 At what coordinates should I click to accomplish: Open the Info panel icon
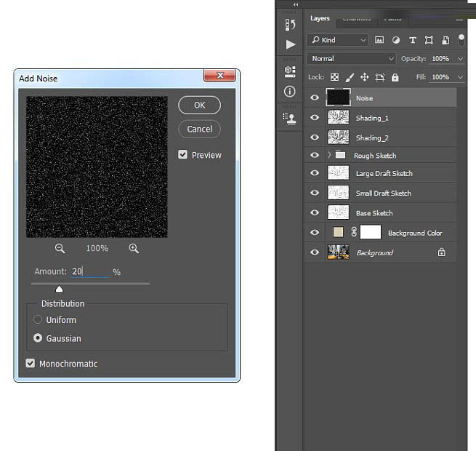pos(290,92)
